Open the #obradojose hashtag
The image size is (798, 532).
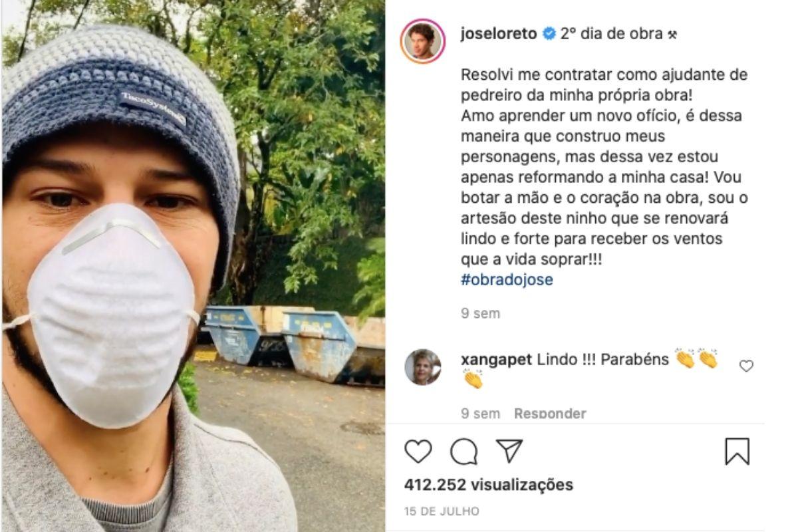pos(506,280)
